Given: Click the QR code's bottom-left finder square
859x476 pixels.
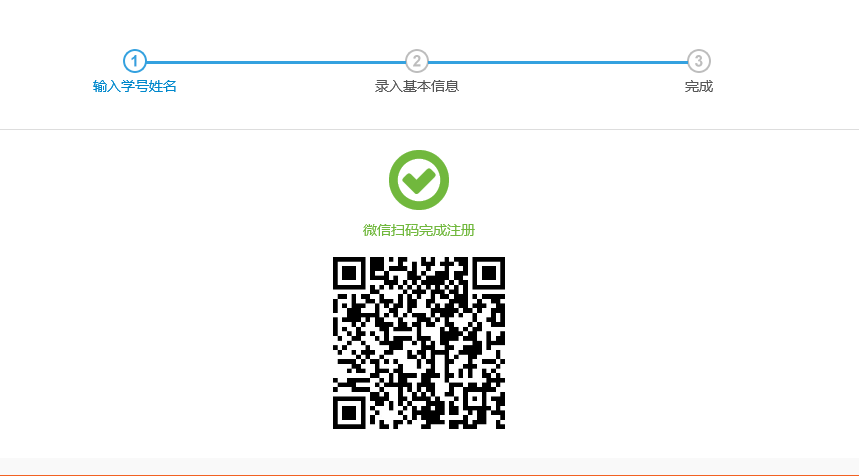Looking at the screenshot, I should (349, 412).
